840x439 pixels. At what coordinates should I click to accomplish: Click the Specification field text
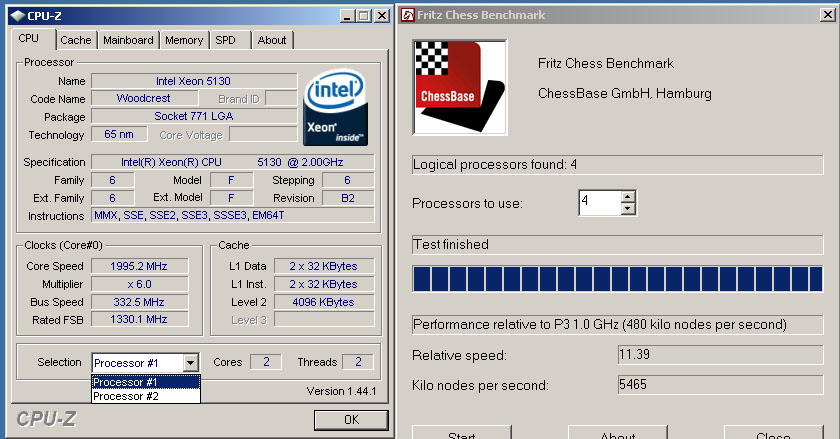[x=232, y=162]
